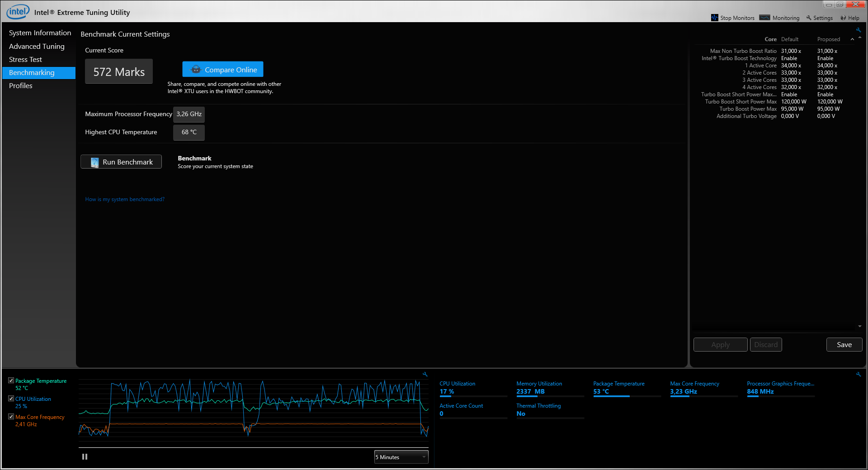The height and width of the screenshot is (470, 868).
Task: Enable or disable the Package Temperature graph checkbox
Action: [11, 381]
